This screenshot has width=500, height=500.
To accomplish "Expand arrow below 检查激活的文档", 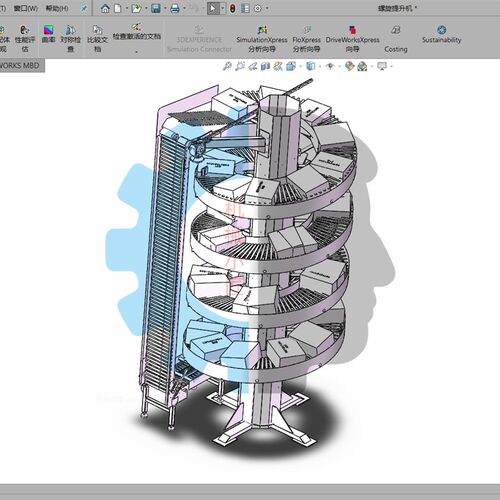I will pos(136,52).
